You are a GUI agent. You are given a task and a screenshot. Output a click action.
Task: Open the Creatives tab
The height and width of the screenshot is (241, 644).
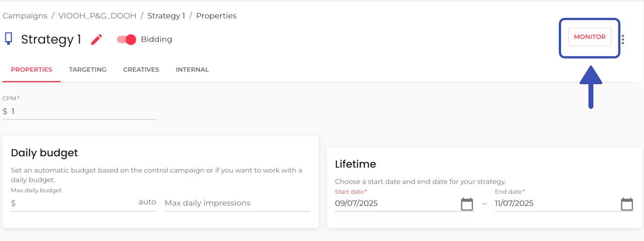tap(141, 70)
